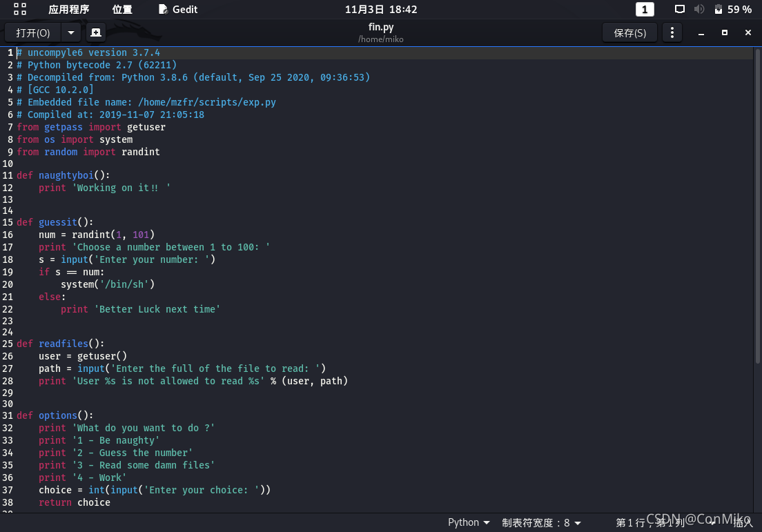Click the 'Enter your choice' input line

155,490
